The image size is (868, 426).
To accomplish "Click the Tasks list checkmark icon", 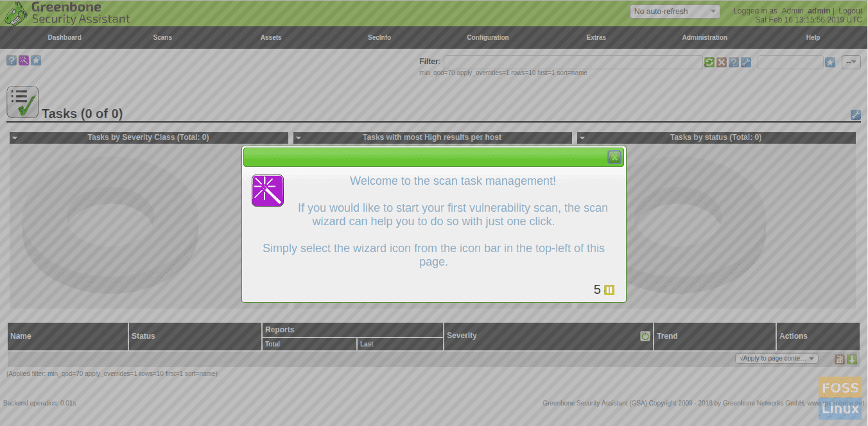I will (x=22, y=102).
